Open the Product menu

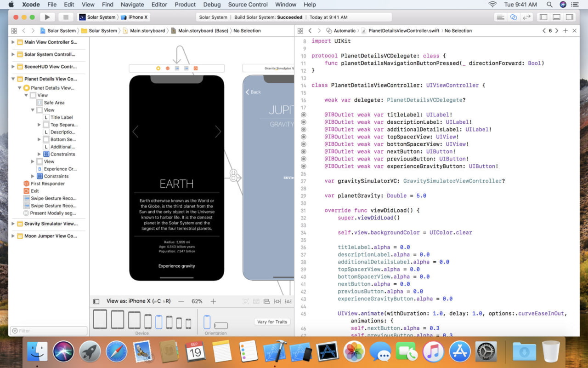click(185, 5)
